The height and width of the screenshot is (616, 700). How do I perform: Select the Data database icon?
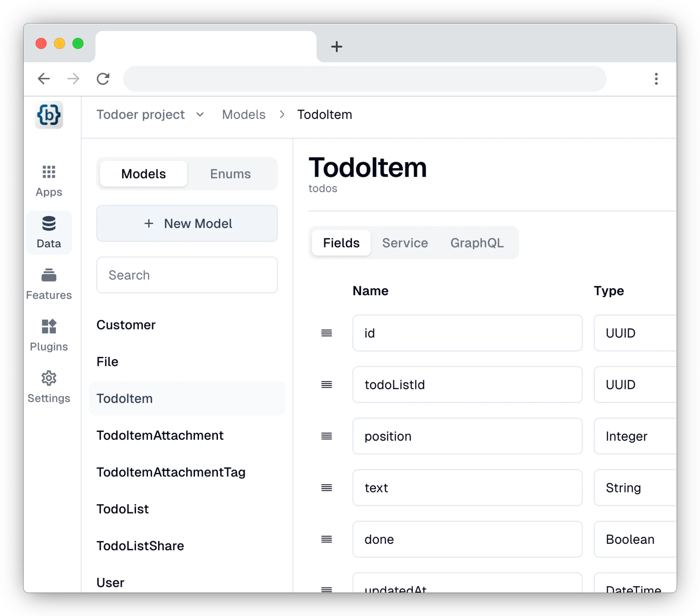click(49, 224)
